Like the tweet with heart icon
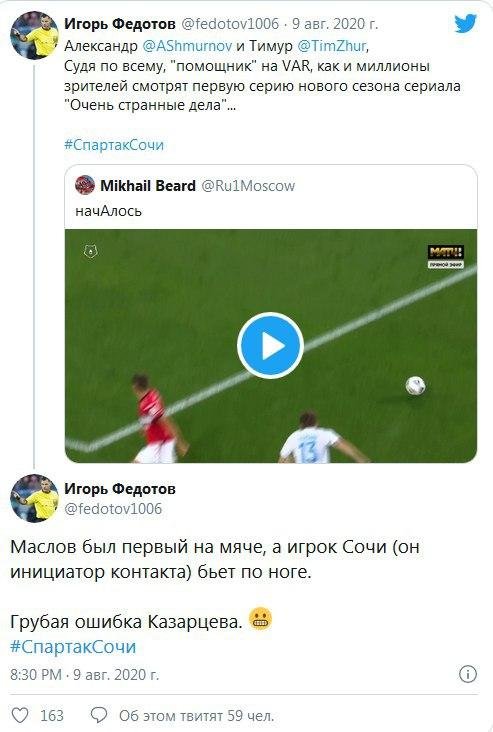Image resolution: width=493 pixels, height=732 pixels. pyautogui.click(x=20, y=715)
